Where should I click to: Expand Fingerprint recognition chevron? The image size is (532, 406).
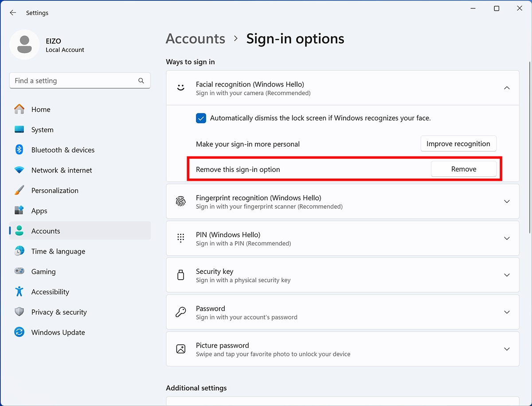507,202
